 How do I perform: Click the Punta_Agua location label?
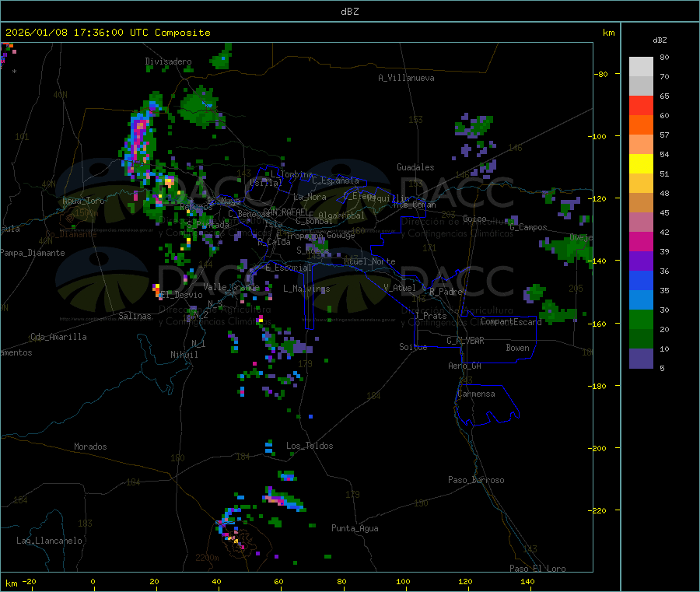355,528
